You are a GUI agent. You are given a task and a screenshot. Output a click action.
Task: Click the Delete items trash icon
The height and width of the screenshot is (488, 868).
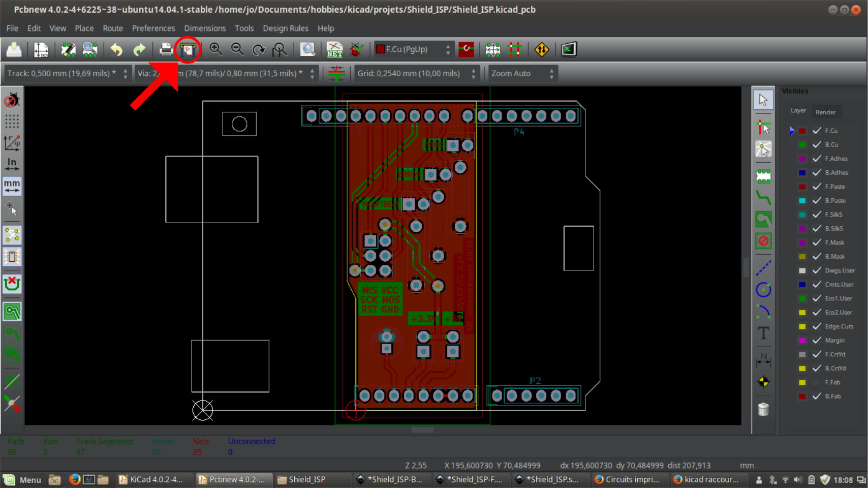[763, 409]
